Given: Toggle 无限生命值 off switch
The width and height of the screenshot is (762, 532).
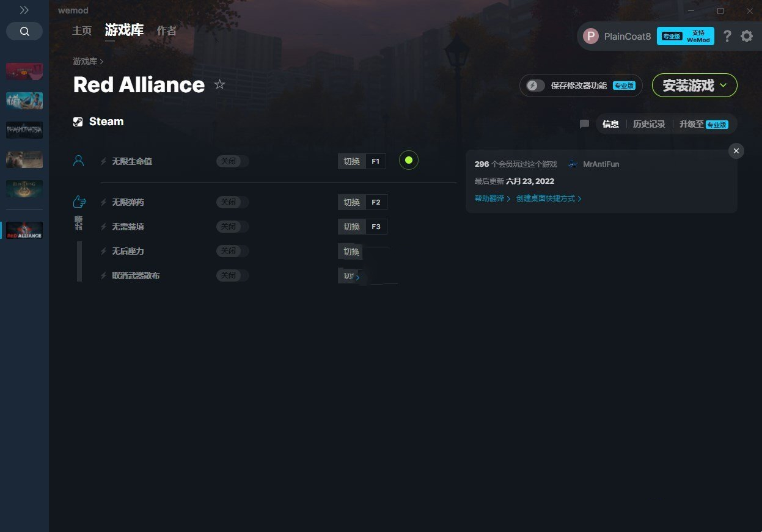Looking at the screenshot, I should pos(233,161).
